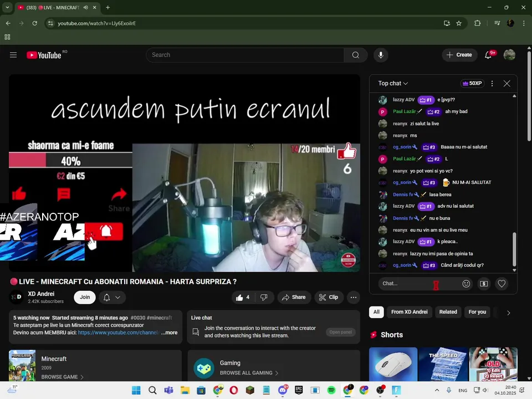
Task: Click the #minecraft hashtag
Action: 159,318
